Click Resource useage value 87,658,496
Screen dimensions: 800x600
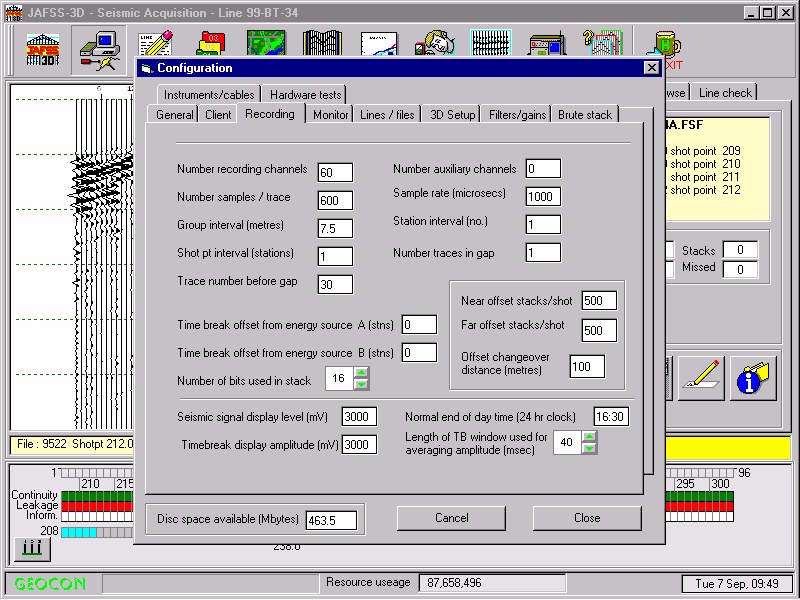click(492, 583)
